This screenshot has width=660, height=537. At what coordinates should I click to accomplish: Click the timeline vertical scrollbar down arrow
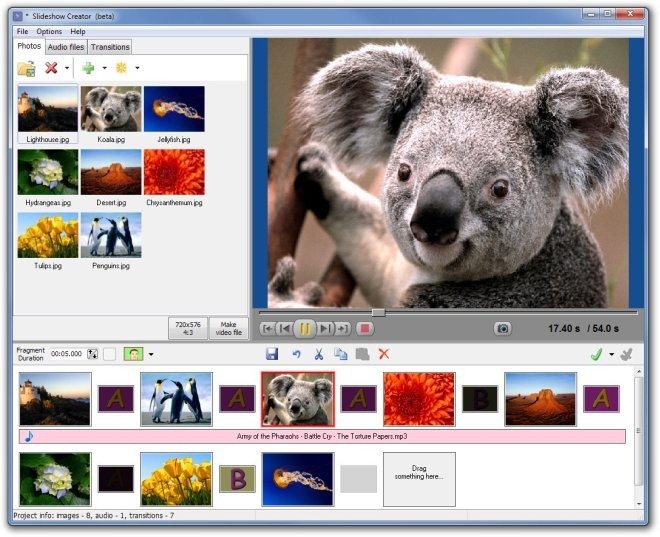pos(639,503)
